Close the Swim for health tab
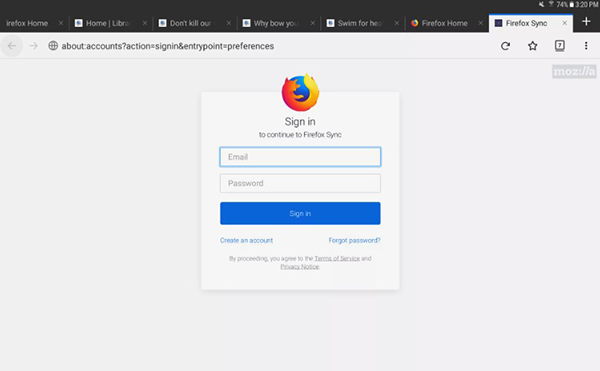This screenshot has height=371, width=600. pos(396,23)
